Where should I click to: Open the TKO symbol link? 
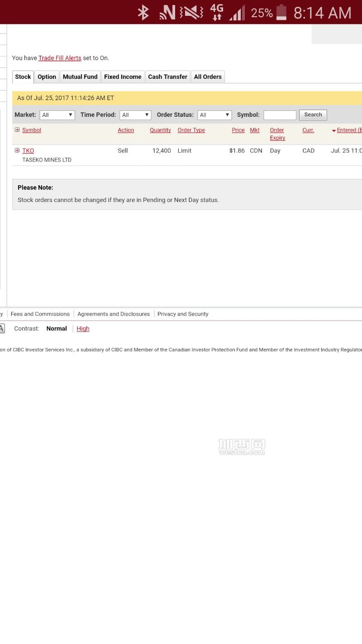pyautogui.click(x=28, y=150)
